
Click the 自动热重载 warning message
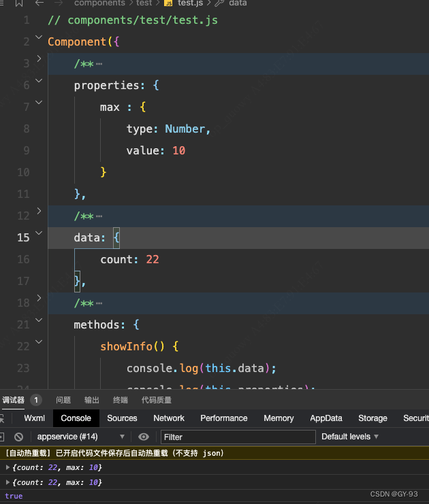(x=114, y=453)
